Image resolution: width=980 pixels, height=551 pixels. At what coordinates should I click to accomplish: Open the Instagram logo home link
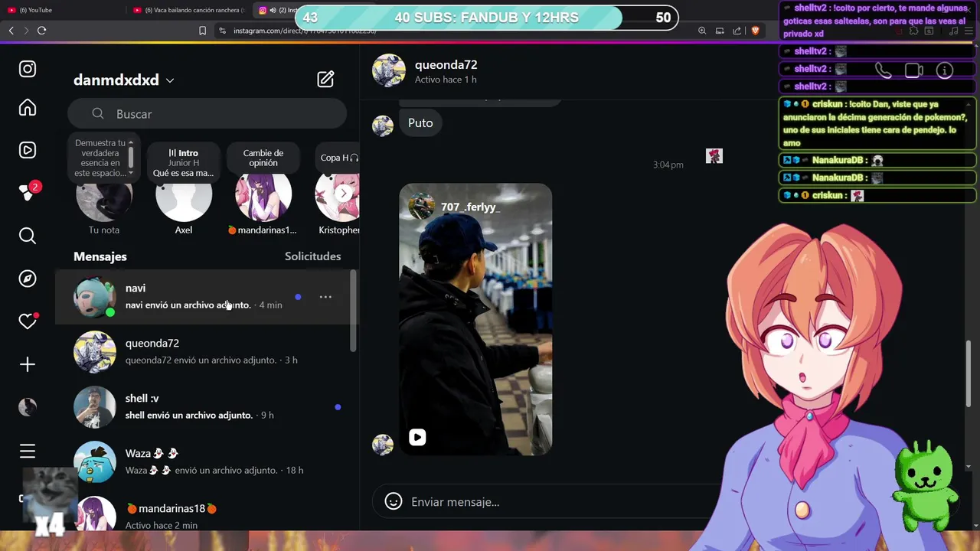pos(28,69)
